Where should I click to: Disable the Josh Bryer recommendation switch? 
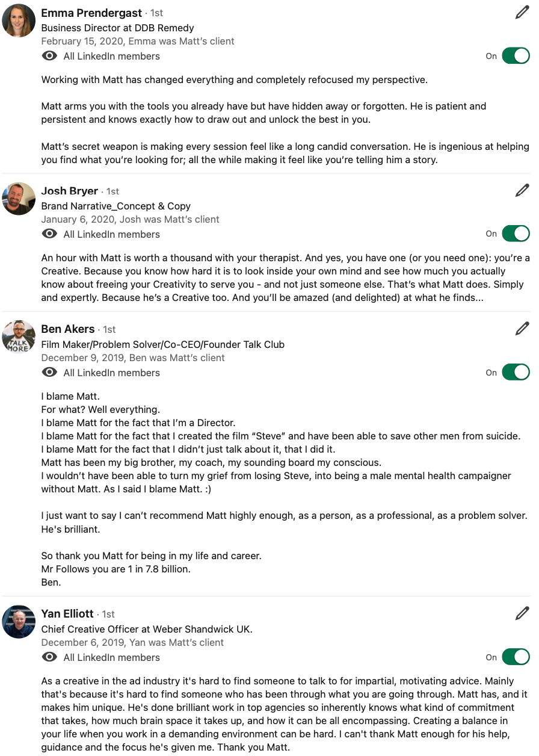point(516,234)
